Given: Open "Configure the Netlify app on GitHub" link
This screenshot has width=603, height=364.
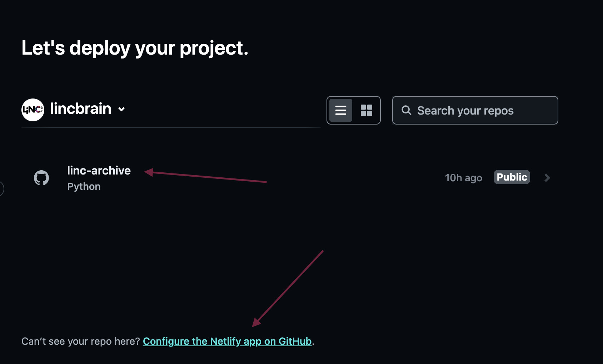Looking at the screenshot, I should (x=227, y=341).
